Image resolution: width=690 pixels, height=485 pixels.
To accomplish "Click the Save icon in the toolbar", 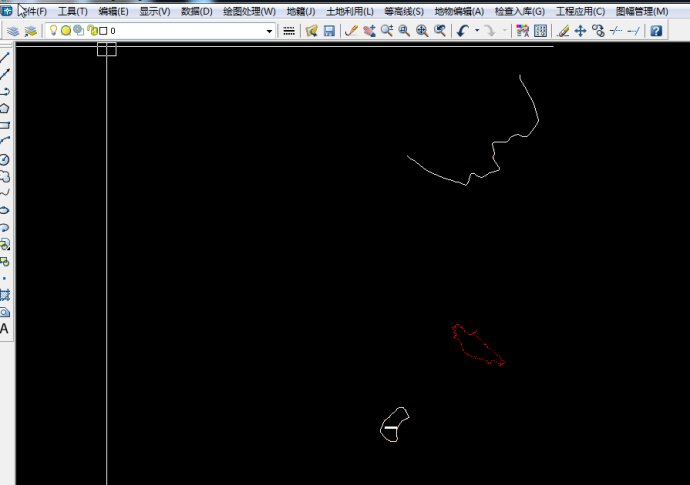I will tap(329, 31).
